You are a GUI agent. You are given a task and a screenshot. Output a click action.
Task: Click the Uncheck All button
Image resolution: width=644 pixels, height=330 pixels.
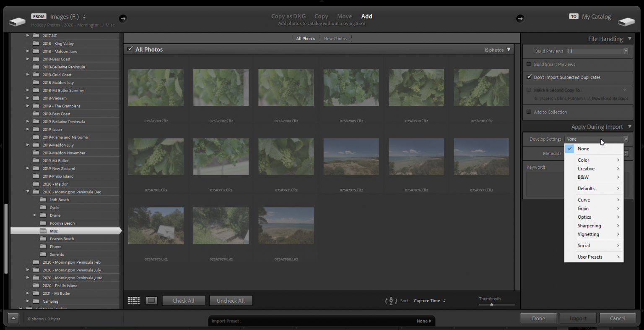point(231,300)
